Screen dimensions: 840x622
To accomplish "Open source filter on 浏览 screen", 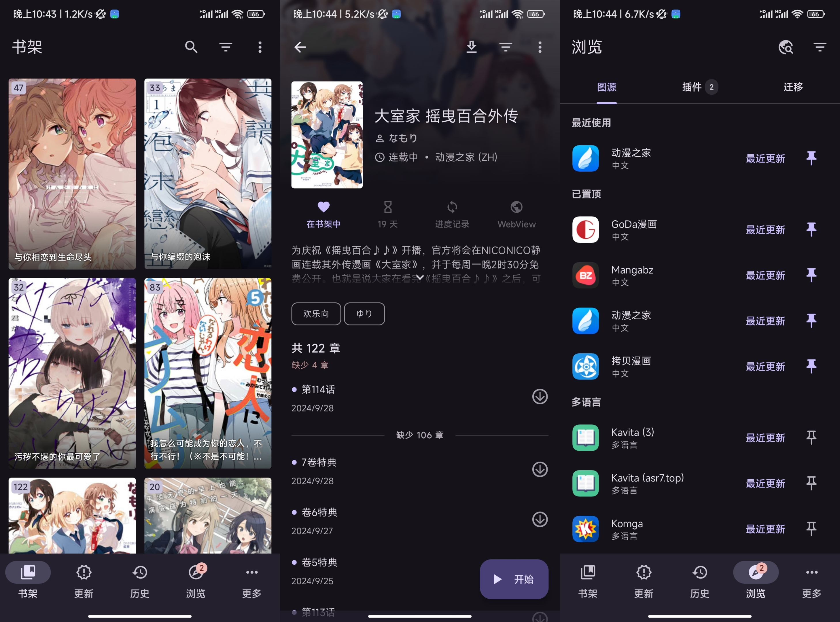I will tap(820, 47).
